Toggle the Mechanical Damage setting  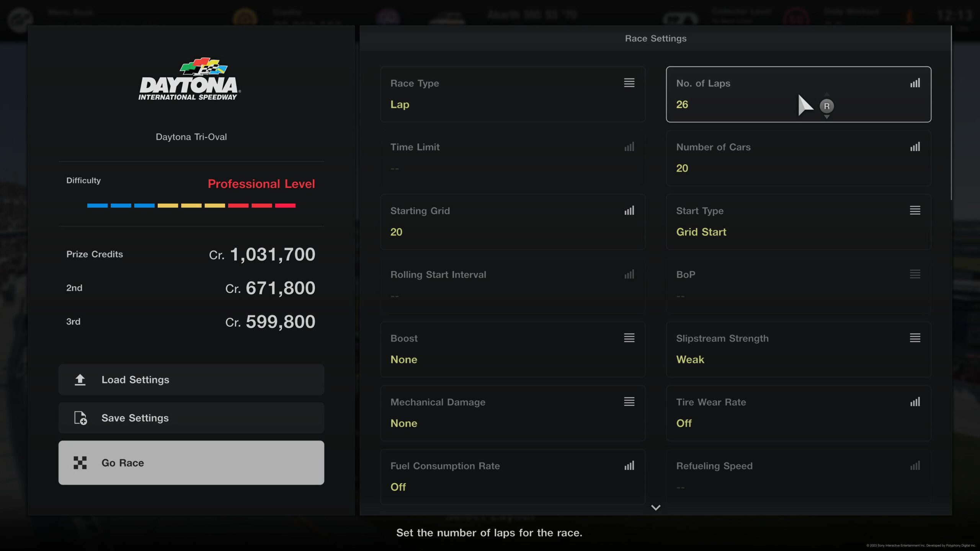point(513,413)
